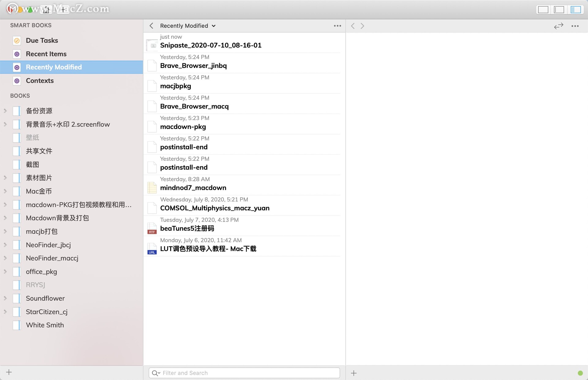The height and width of the screenshot is (380, 588).
Task: Navigate forward in the editor pane
Action: [x=362, y=26]
